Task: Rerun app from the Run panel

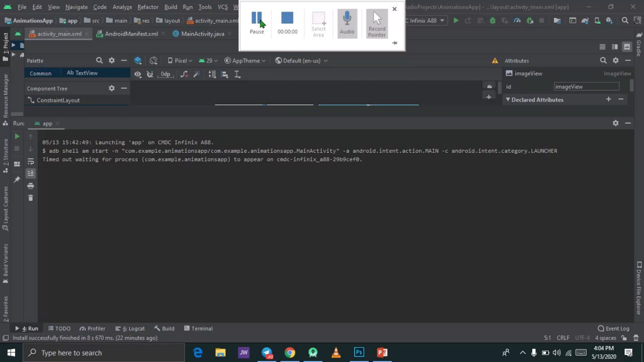Action: pos(17,136)
